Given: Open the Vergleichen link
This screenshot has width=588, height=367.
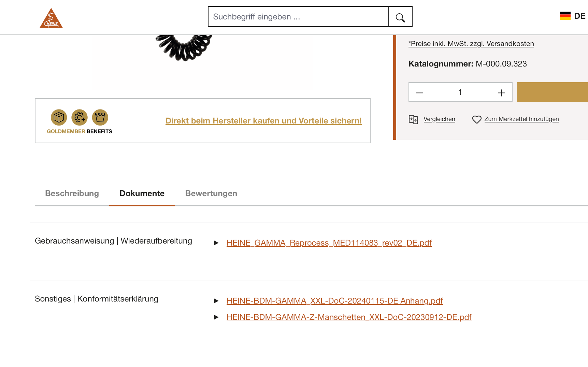Looking at the screenshot, I should (x=439, y=119).
